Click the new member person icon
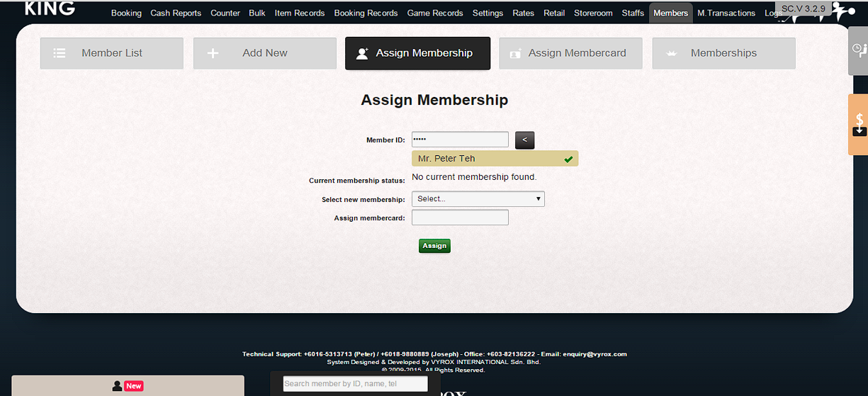The image size is (868, 396). coord(118,386)
